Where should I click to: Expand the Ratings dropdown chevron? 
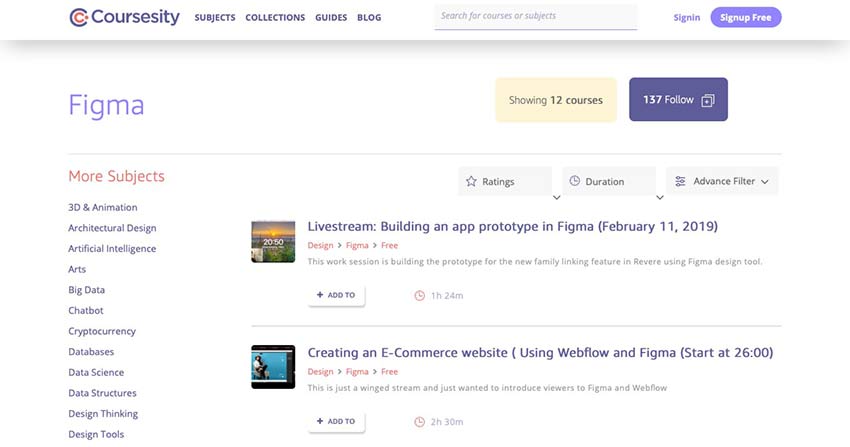(556, 197)
